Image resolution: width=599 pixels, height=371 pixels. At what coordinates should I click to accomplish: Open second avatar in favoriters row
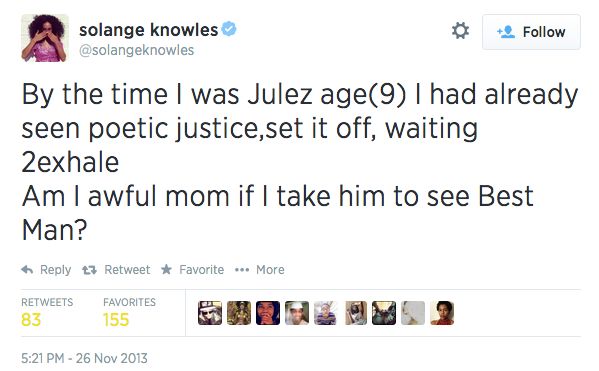239,313
